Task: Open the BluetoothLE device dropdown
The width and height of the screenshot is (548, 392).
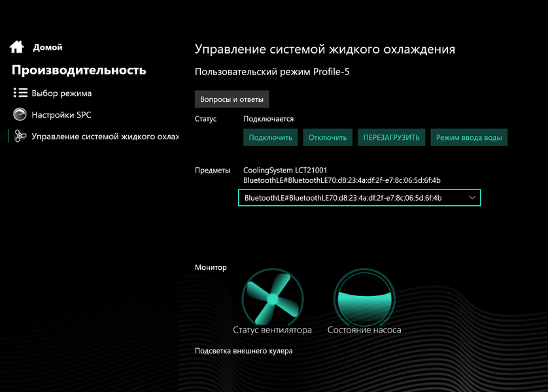Action: point(359,197)
